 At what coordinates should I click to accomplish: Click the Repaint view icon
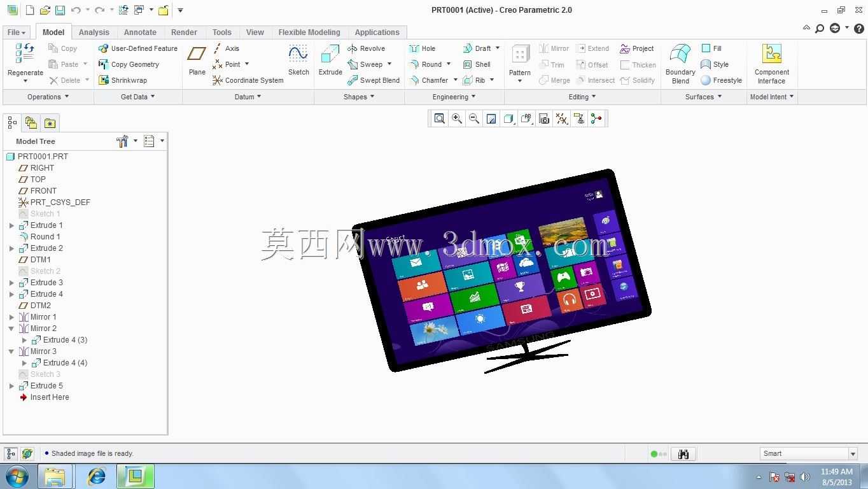[x=491, y=118]
